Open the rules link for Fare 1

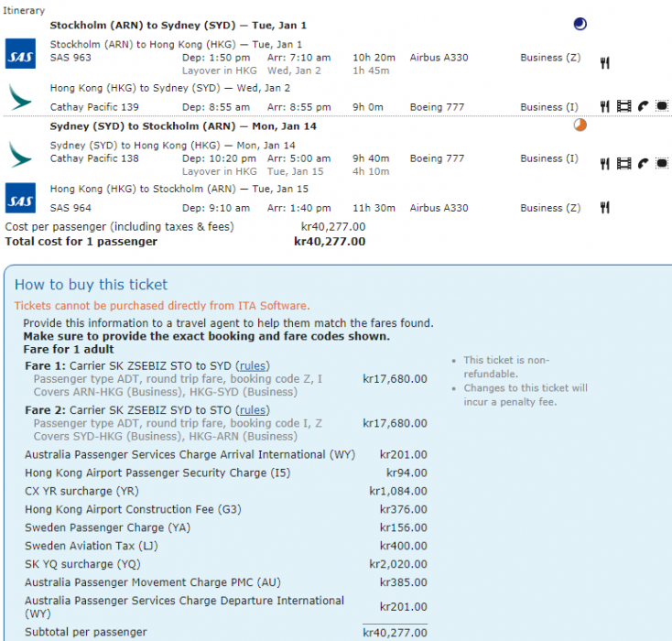coord(253,365)
